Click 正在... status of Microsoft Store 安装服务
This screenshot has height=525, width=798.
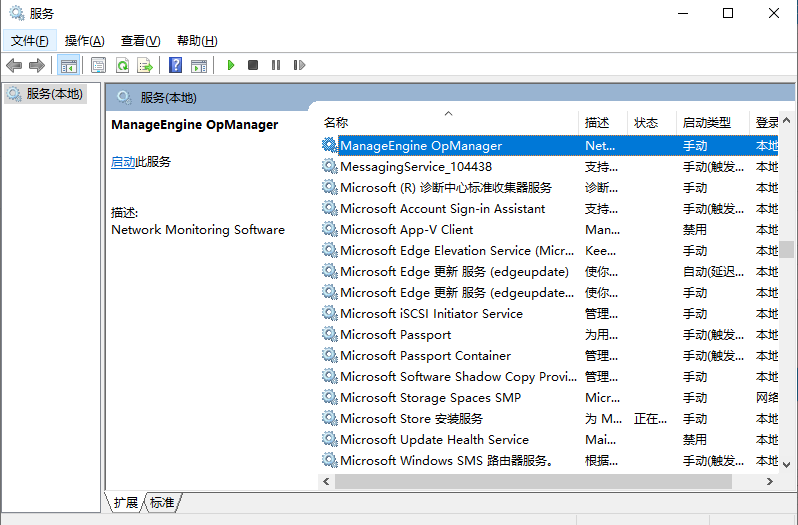point(650,419)
